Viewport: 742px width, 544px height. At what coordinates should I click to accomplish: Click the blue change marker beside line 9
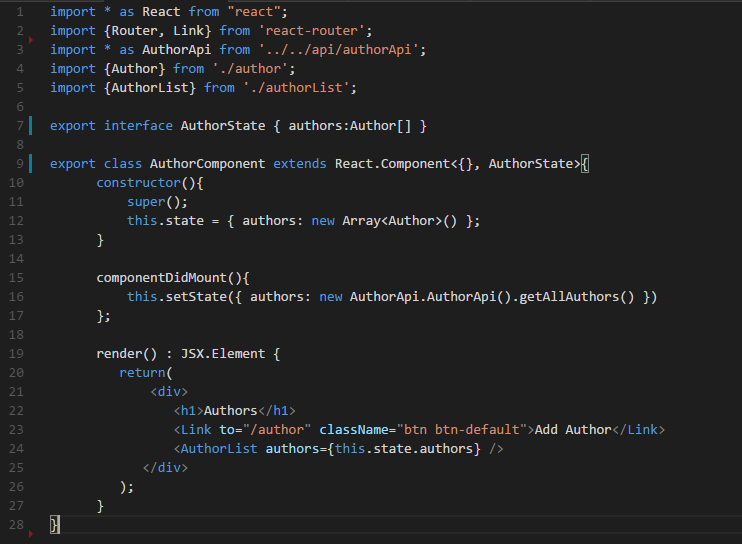[31, 164]
